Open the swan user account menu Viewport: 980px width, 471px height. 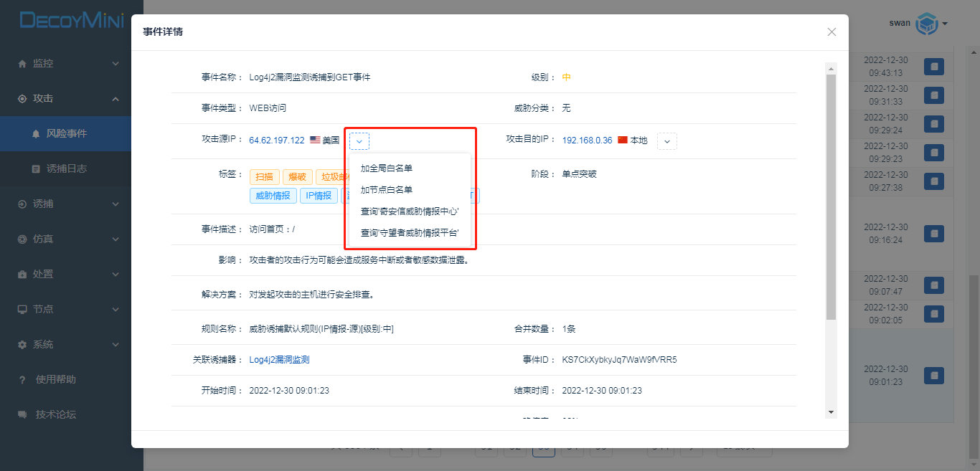point(918,24)
